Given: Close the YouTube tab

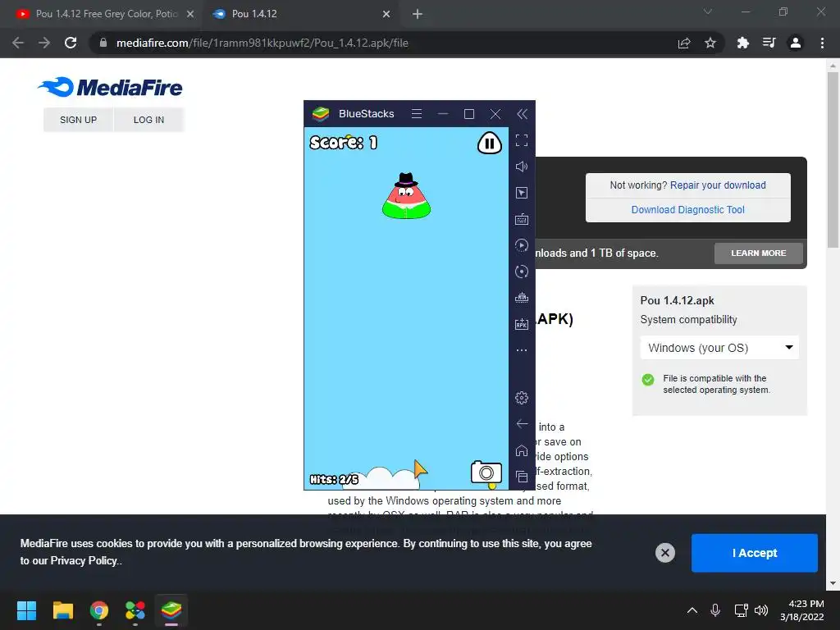Looking at the screenshot, I should (190, 14).
